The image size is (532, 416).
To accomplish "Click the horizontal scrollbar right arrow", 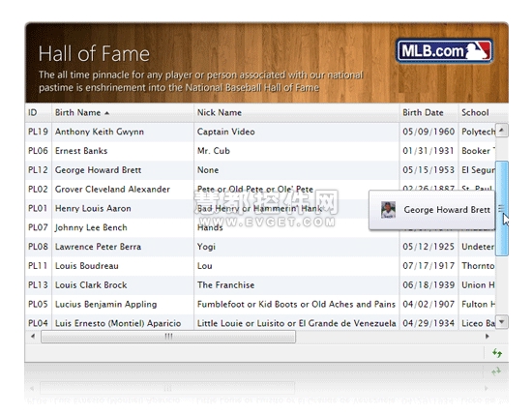I will click(488, 337).
